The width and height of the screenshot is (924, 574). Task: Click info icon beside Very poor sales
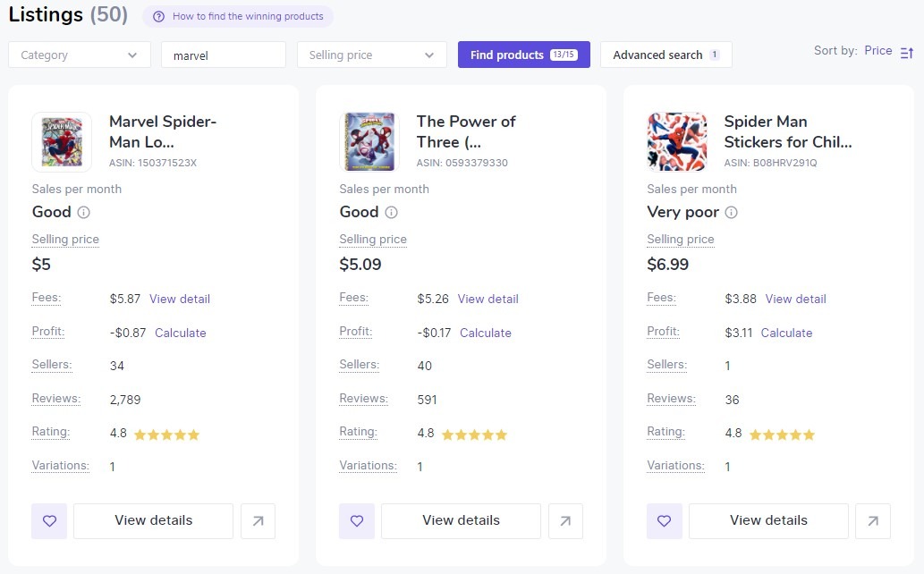[732, 212]
